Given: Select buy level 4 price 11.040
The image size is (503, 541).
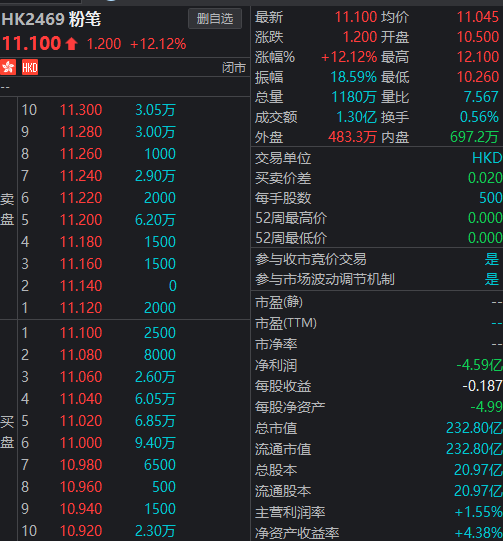Looking at the screenshot, I should tap(81, 399).
